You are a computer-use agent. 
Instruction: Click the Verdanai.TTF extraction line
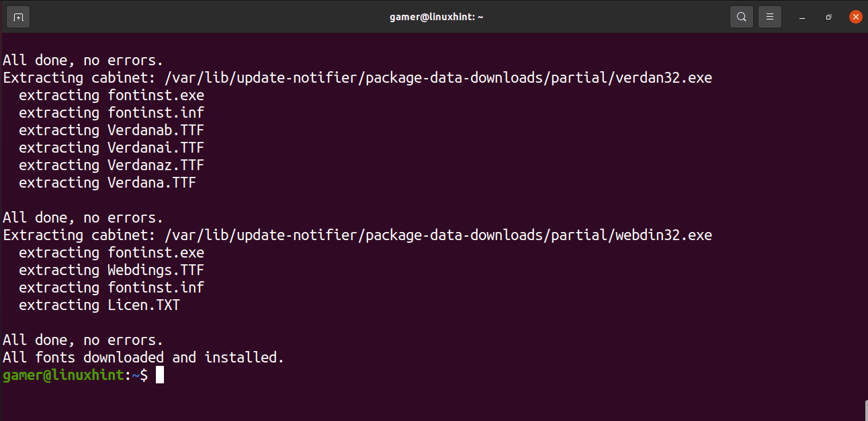111,148
